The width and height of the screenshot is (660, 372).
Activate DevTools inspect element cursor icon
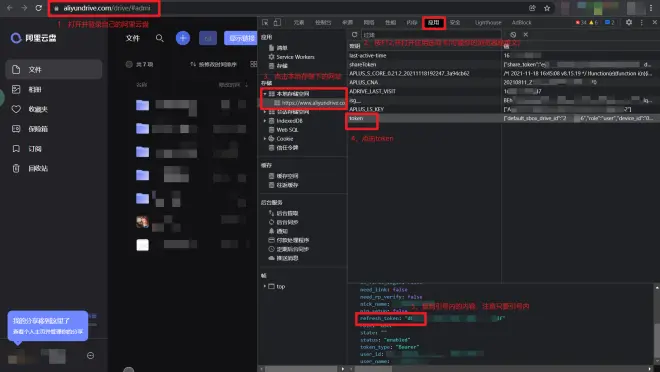(265, 22)
